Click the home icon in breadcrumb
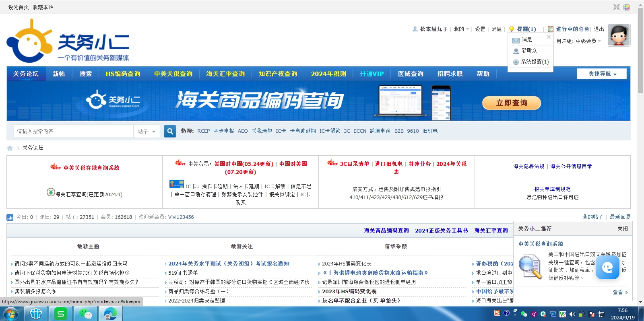Viewport: 644px width, 321px height. (10, 148)
